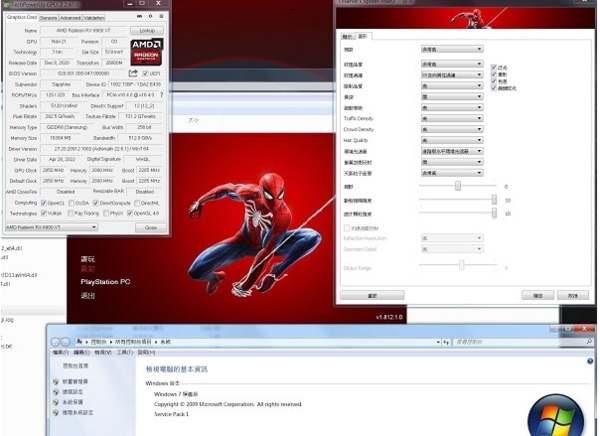Open the 檔案(F) File menu in Control Panel

61,352
